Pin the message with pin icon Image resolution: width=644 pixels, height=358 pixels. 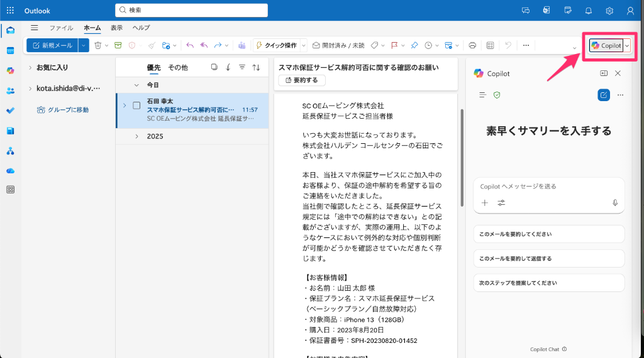point(414,45)
